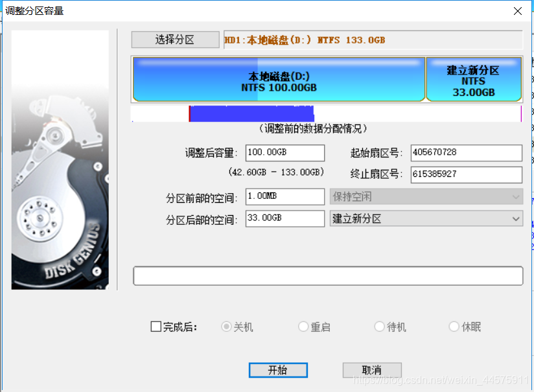Select the 关机 radio option
The height and width of the screenshot is (392, 534).
pyautogui.click(x=226, y=327)
